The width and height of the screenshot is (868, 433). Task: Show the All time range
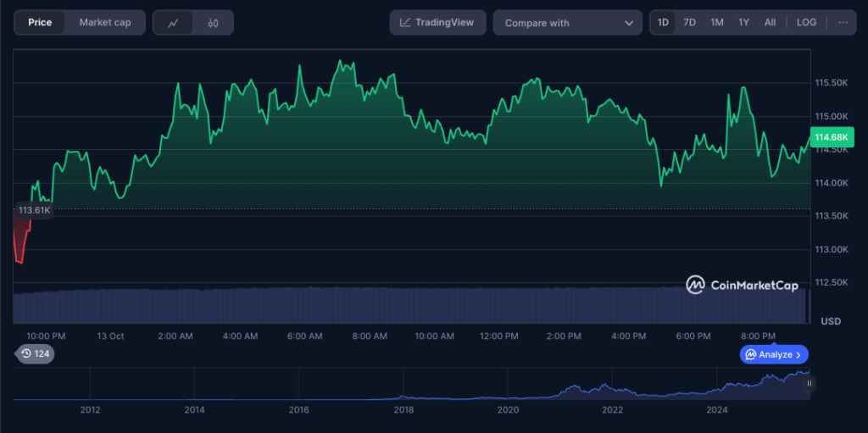[770, 23]
